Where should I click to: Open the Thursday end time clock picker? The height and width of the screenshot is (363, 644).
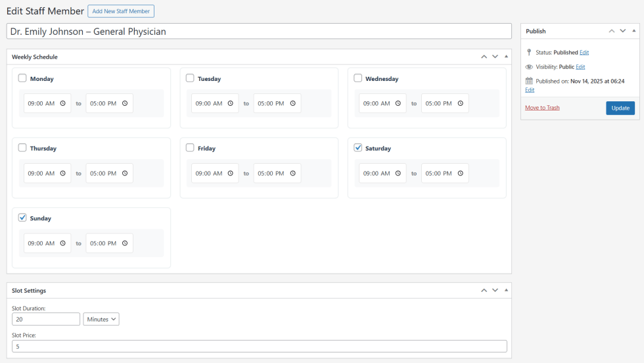(125, 174)
